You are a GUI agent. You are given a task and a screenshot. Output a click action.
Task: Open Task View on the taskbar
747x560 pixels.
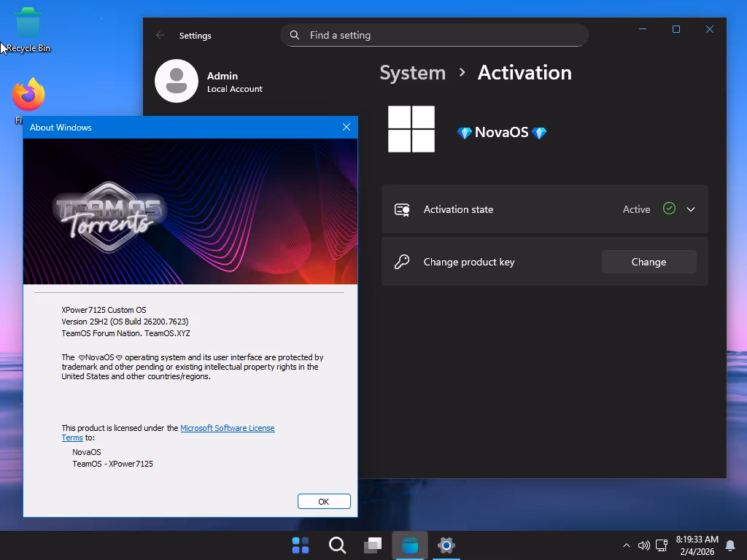[373, 545]
